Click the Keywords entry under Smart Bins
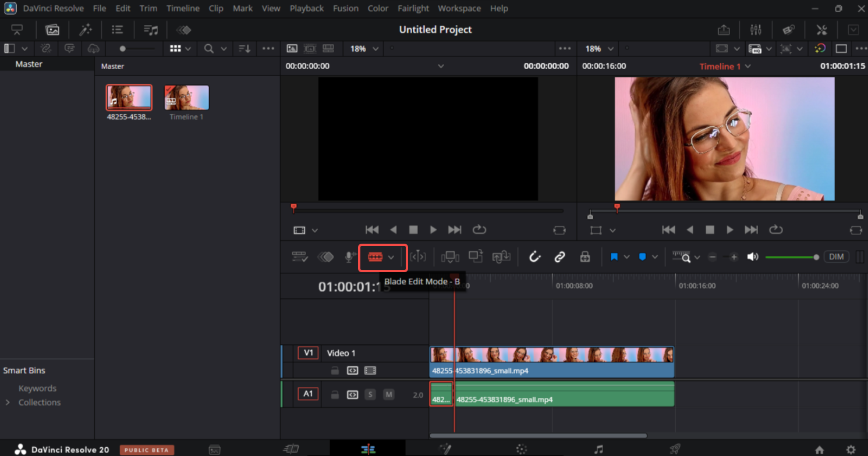Screen dimensions: 868x456 tap(37, 388)
